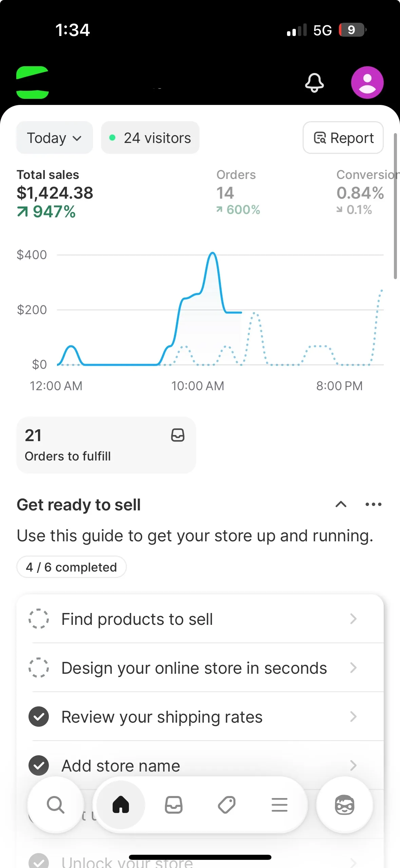Open the assistant face icon

pyautogui.click(x=344, y=804)
